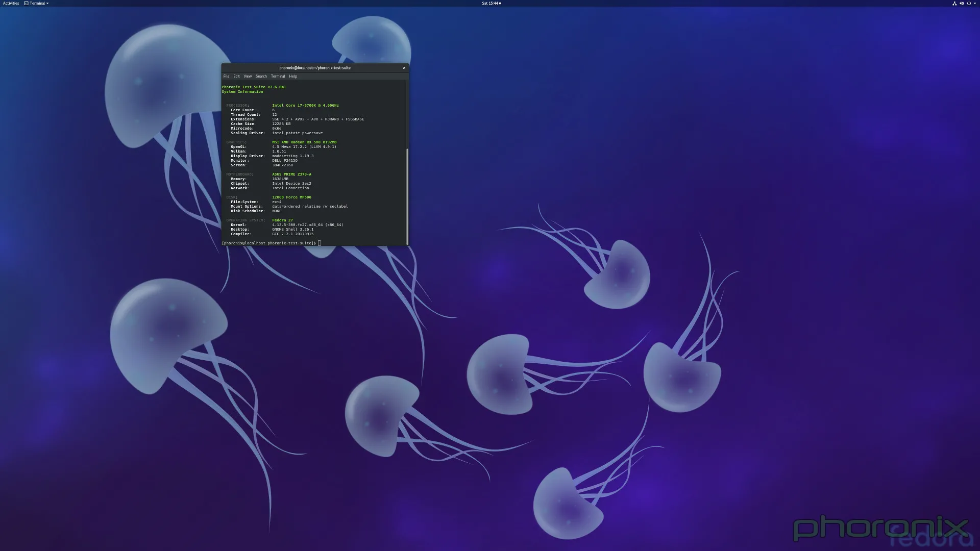This screenshot has width=980, height=551.
Task: Click the 'PROCESSOR:' section label
Action: 238,106
